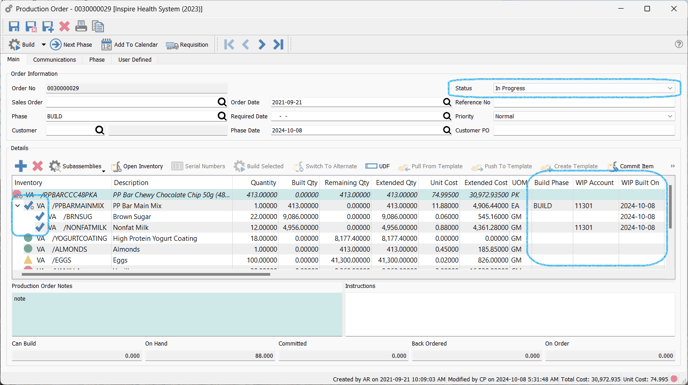
Task: Click Next Phase
Action: pos(71,44)
